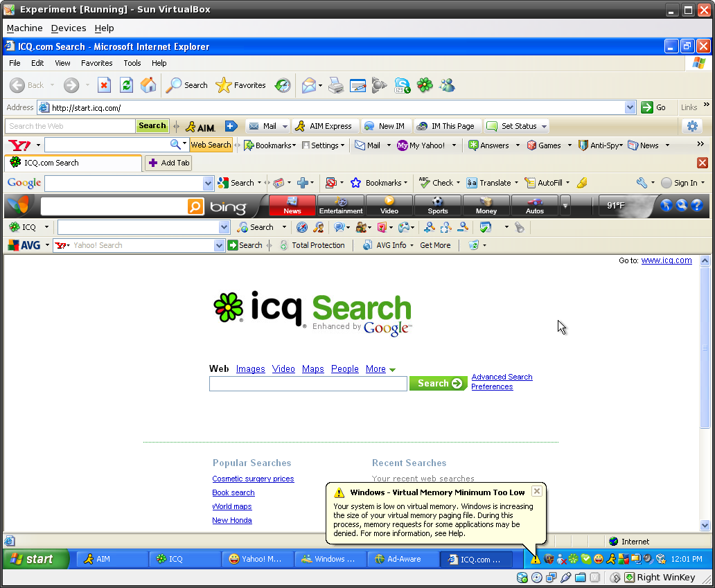
Task: Click the AVG logo icon
Action: (25, 245)
